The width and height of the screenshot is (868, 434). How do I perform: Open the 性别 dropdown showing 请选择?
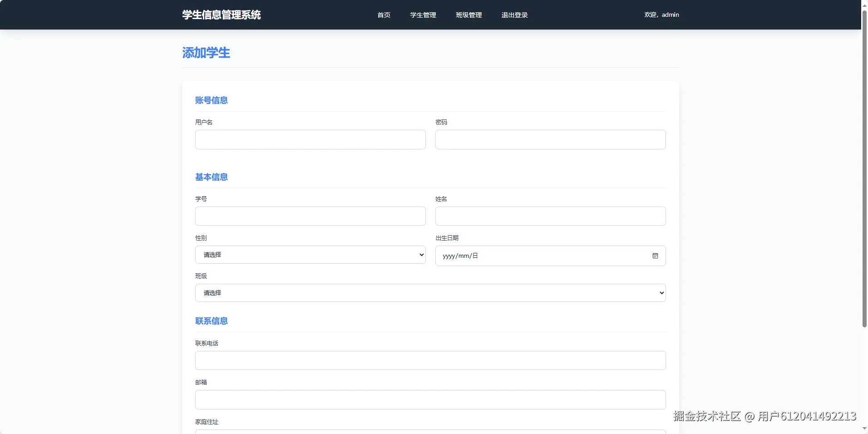tap(310, 255)
